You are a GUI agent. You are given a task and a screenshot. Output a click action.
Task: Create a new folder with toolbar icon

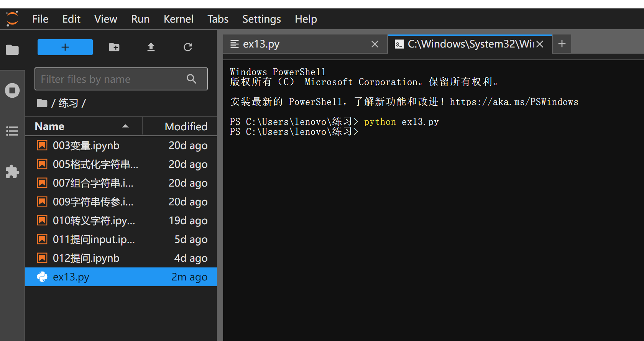tap(114, 47)
